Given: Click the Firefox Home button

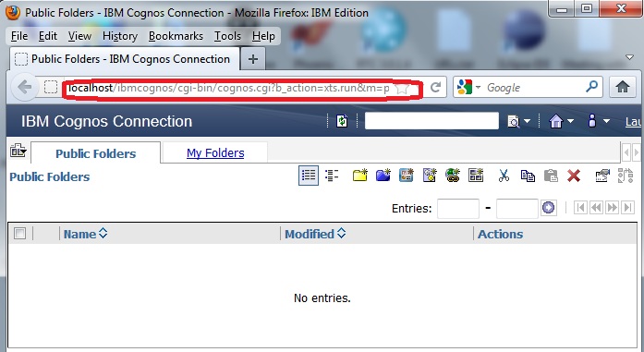Looking at the screenshot, I should coord(622,87).
